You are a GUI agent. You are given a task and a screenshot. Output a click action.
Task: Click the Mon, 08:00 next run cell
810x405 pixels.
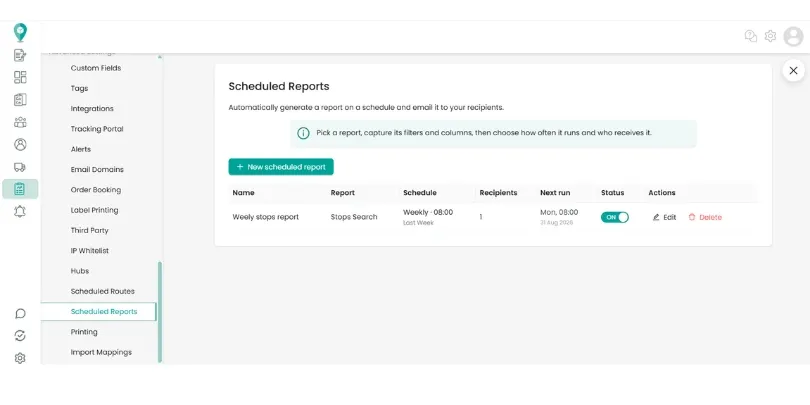click(x=559, y=212)
